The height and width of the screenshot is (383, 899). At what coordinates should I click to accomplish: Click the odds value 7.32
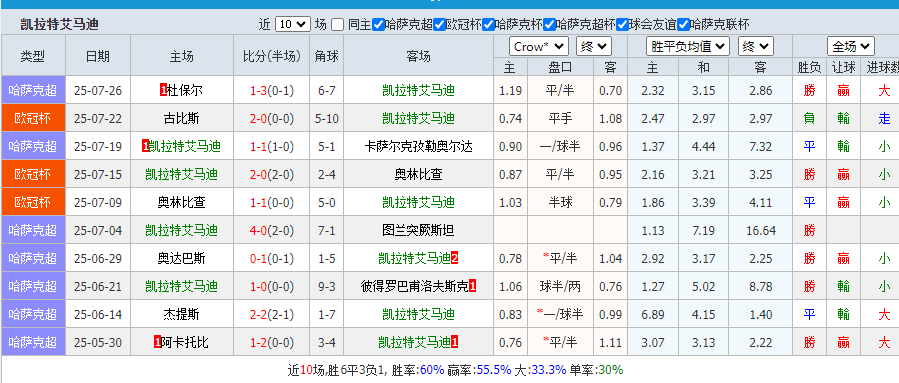(x=761, y=147)
